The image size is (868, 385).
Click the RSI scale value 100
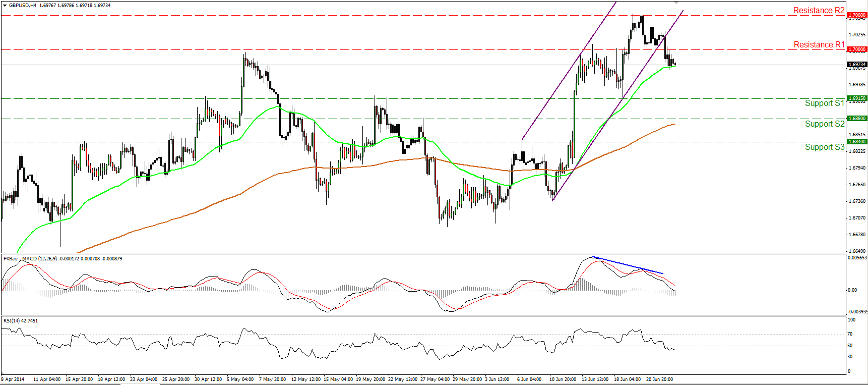851,320
